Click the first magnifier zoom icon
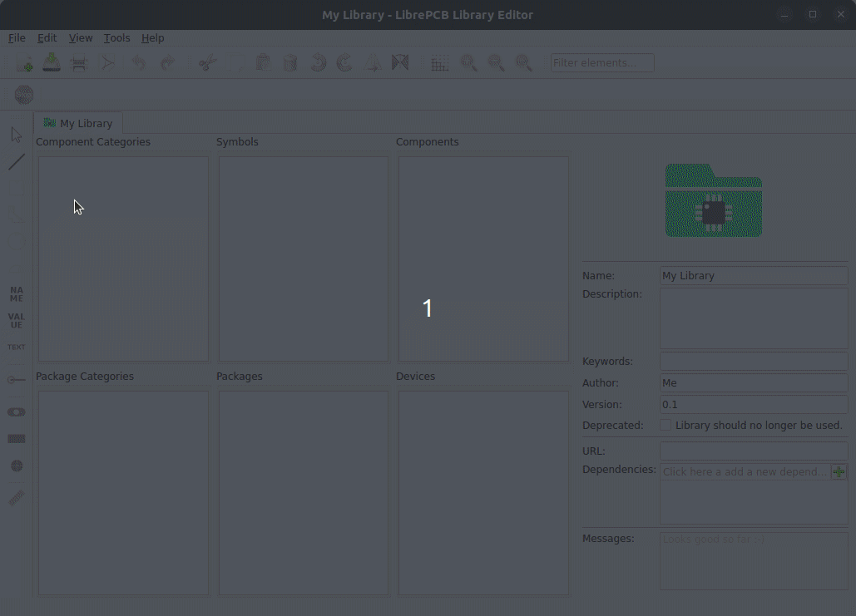 [468, 63]
